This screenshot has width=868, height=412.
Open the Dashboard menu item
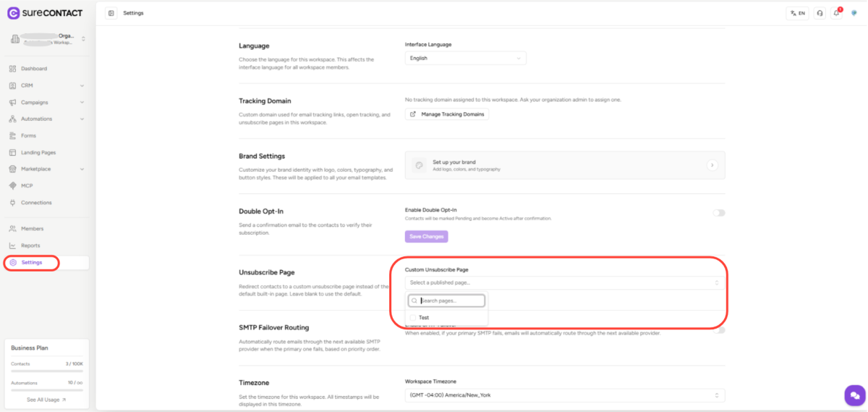34,69
